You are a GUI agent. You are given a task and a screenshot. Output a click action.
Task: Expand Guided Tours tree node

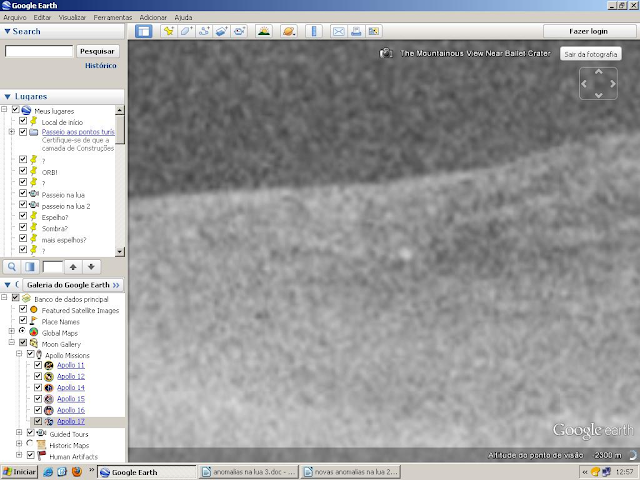click(x=19, y=432)
